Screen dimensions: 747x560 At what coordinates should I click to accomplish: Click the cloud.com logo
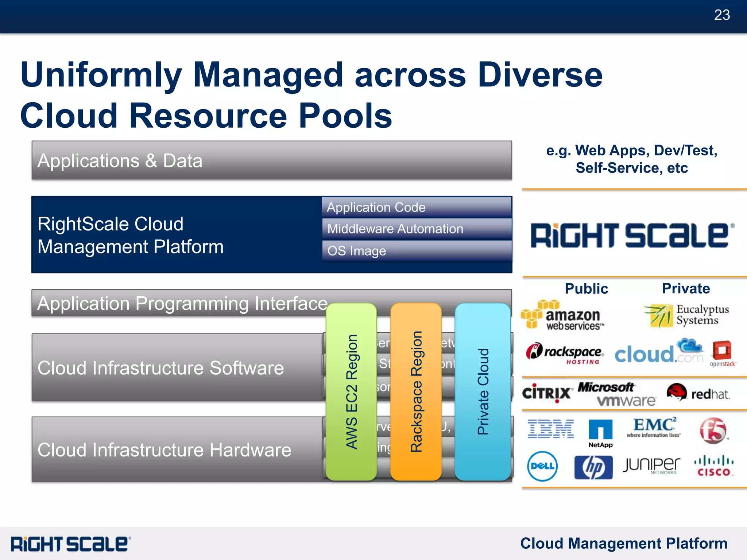pyautogui.click(x=659, y=352)
